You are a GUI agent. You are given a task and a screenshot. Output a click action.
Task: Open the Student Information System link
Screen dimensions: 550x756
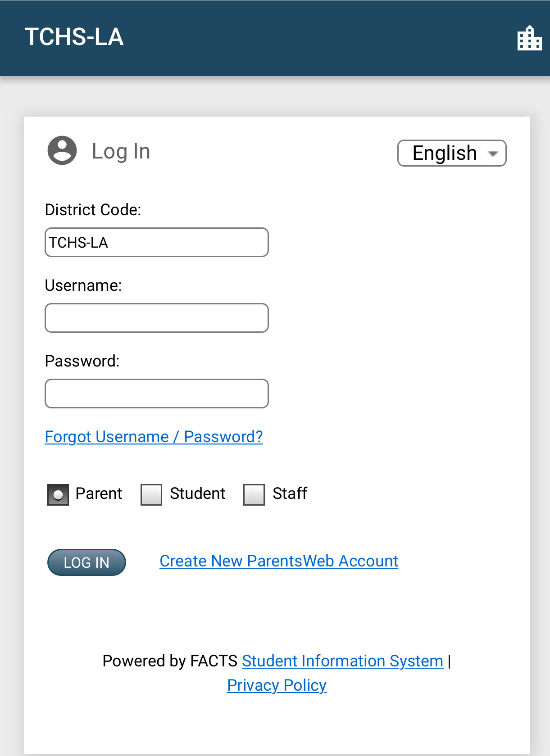coord(342,661)
